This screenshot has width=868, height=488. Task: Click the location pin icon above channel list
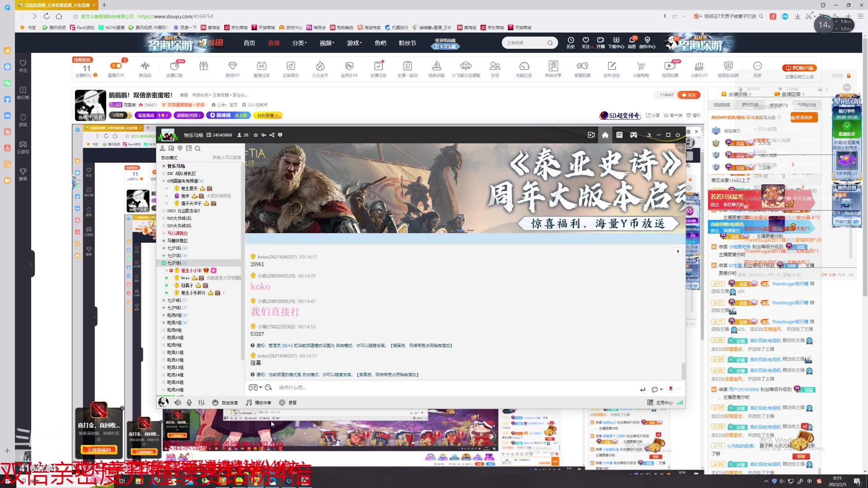[180, 149]
